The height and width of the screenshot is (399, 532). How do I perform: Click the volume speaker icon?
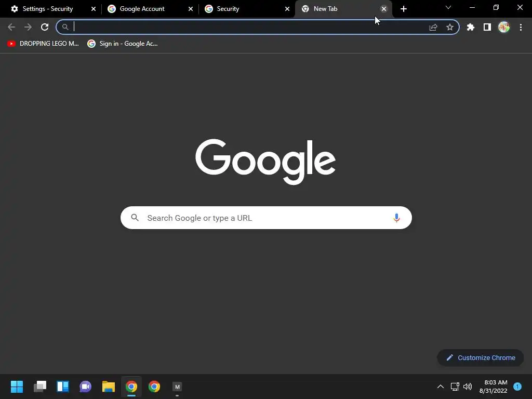point(468,387)
